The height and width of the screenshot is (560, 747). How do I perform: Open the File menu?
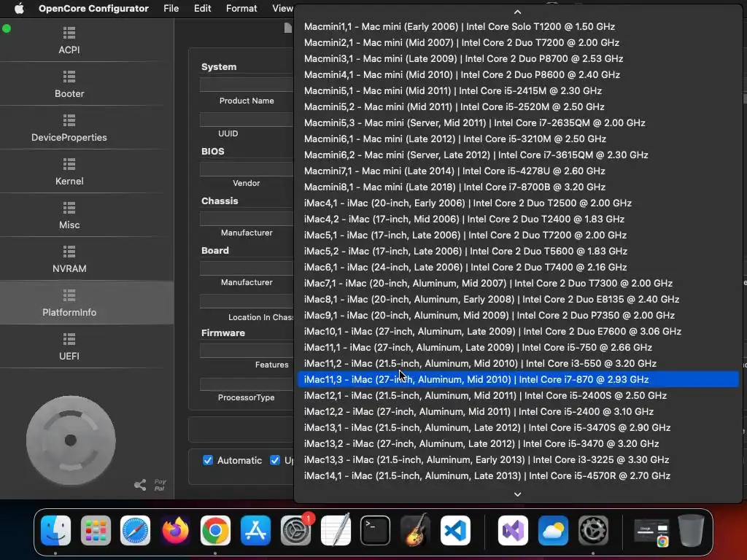click(171, 8)
